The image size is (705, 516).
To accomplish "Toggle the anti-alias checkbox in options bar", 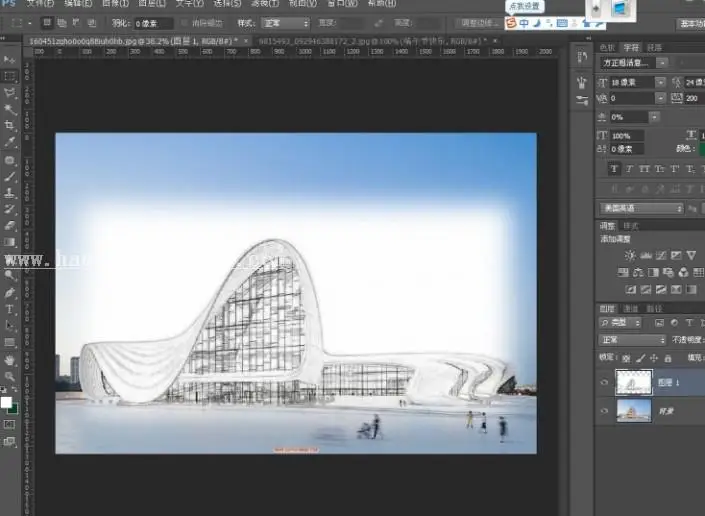I will (x=184, y=23).
